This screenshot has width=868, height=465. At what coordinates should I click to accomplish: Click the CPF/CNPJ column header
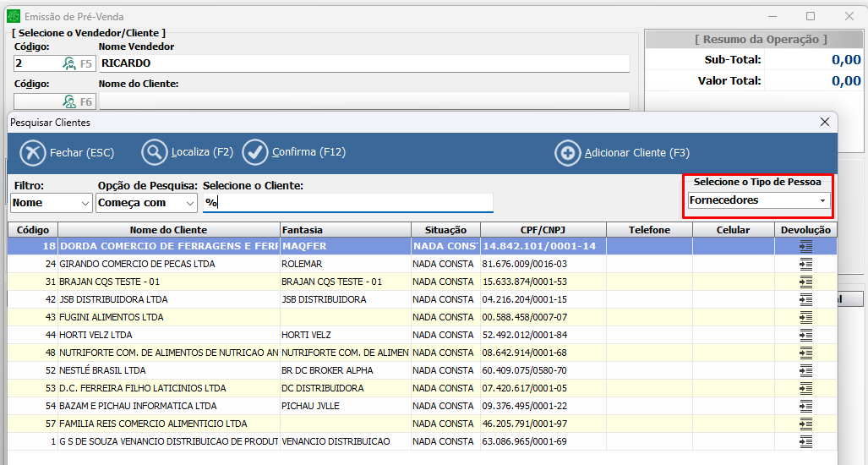pos(543,230)
